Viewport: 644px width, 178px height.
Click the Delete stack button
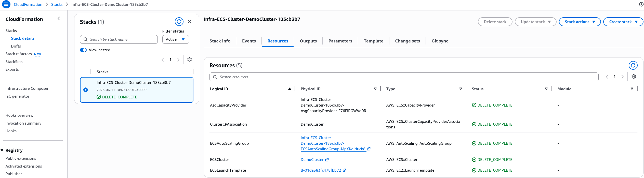pos(495,22)
